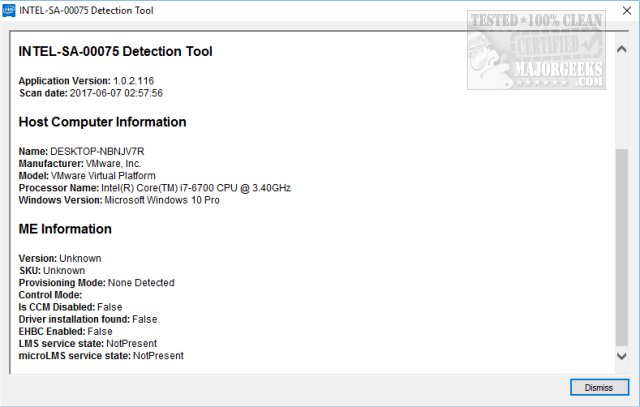Screen dimensions: 640x407
Task: Click the Intel app icon in title bar
Action: coord(9,11)
